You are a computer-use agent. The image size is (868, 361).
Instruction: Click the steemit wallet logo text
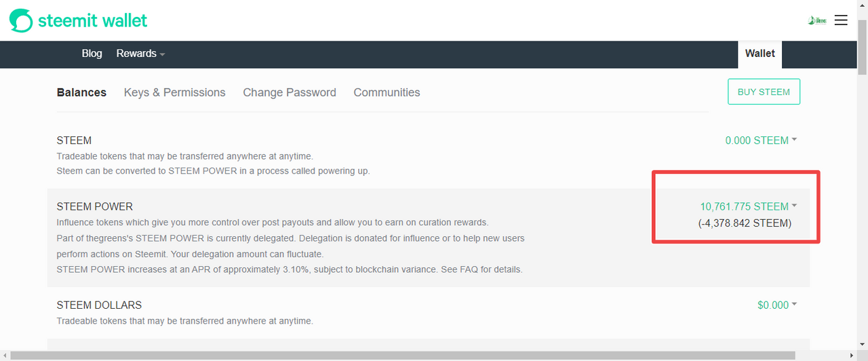[x=92, y=20]
